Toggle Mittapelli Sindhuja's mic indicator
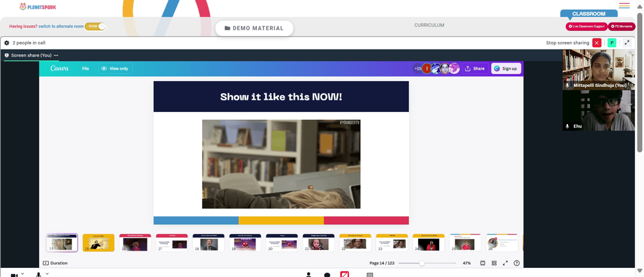 tap(567, 85)
